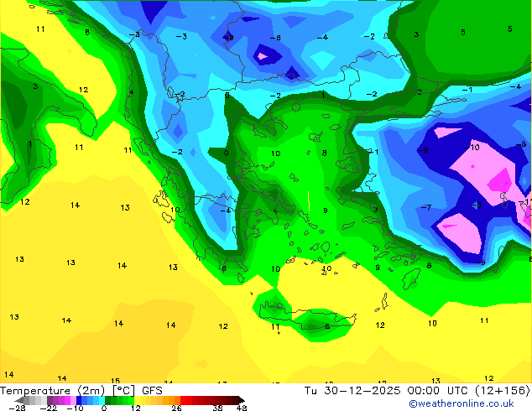Click the '-28' label under the legend
Screen dimensions: 532x411
(x=17, y=408)
